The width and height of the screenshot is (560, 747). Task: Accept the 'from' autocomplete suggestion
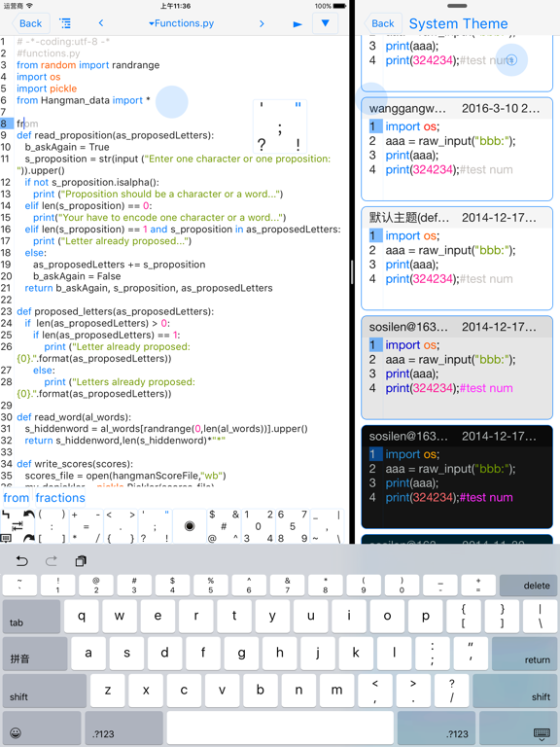point(17,498)
